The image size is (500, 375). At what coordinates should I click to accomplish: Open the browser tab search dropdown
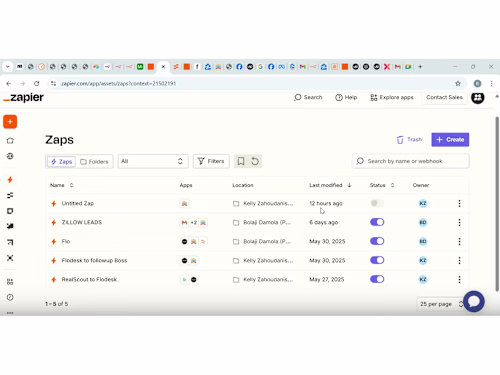point(7,67)
